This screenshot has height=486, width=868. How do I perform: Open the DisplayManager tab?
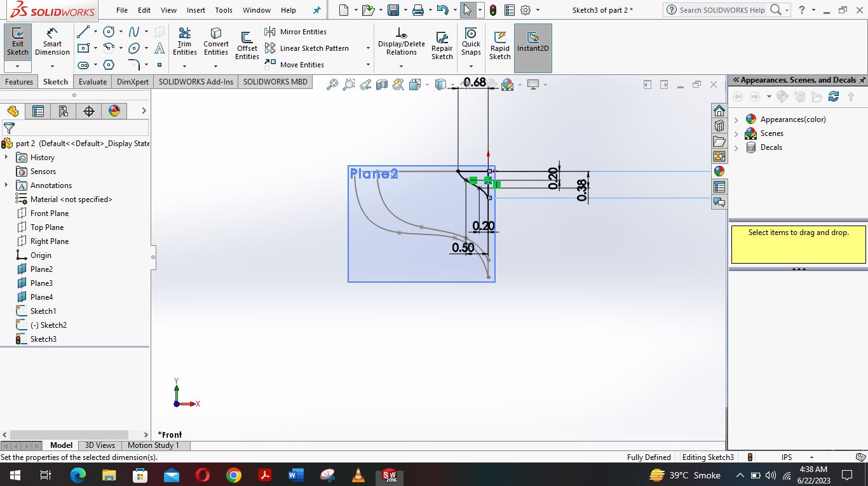(114, 111)
